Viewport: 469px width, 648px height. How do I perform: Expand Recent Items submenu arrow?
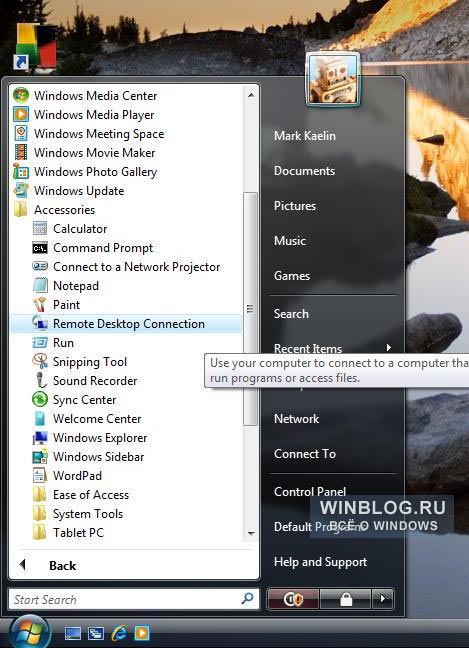[388, 348]
